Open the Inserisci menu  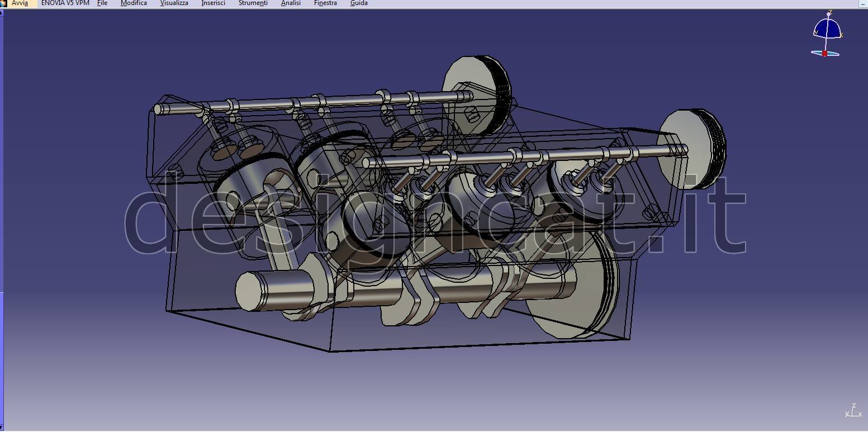[x=213, y=3]
